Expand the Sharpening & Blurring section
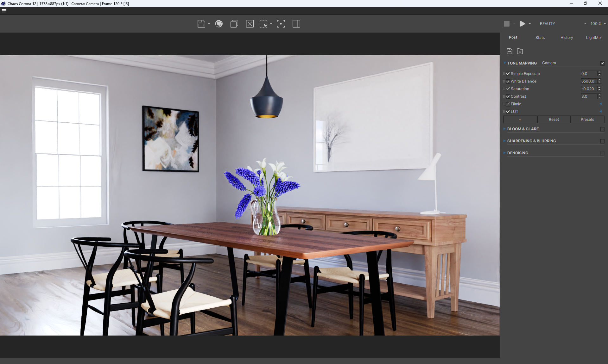The width and height of the screenshot is (608, 364). pos(531,141)
